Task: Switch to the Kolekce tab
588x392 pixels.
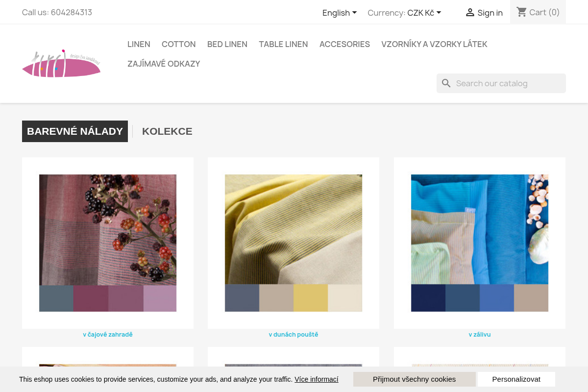Action: pos(167,131)
